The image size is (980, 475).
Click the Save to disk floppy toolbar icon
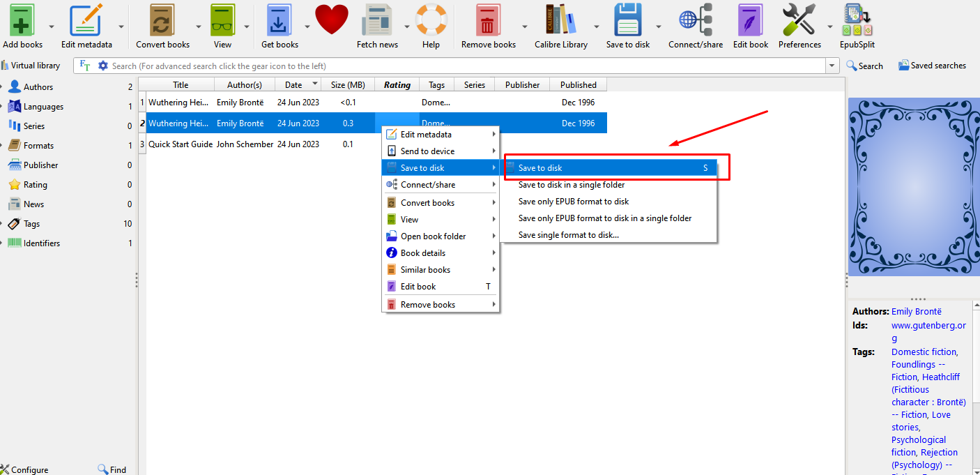(x=627, y=20)
